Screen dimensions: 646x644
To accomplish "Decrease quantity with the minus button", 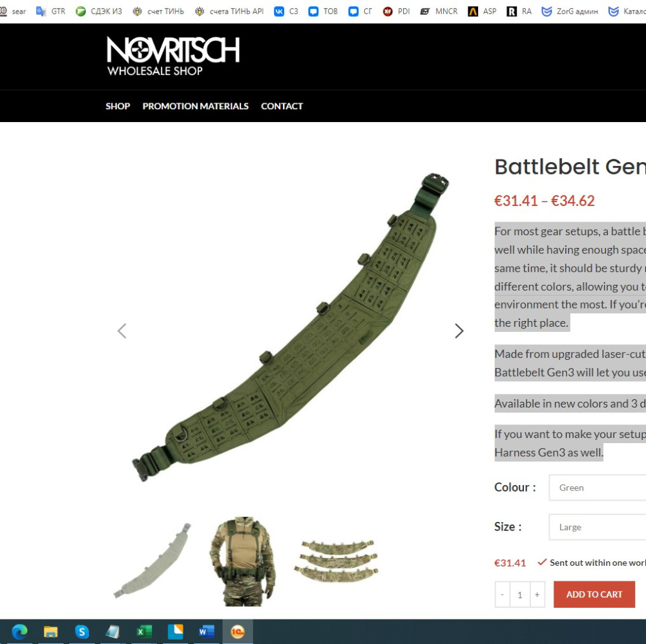I will point(502,594).
